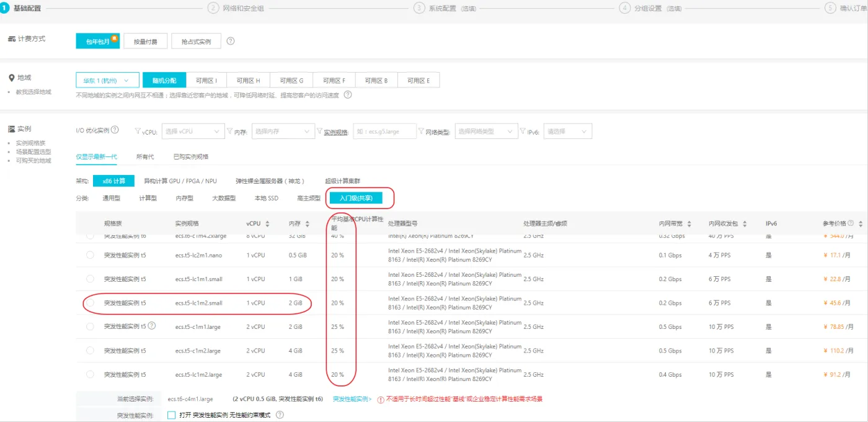
Task: Enable 无性能约束模式 checkbox
Action: click(172, 415)
